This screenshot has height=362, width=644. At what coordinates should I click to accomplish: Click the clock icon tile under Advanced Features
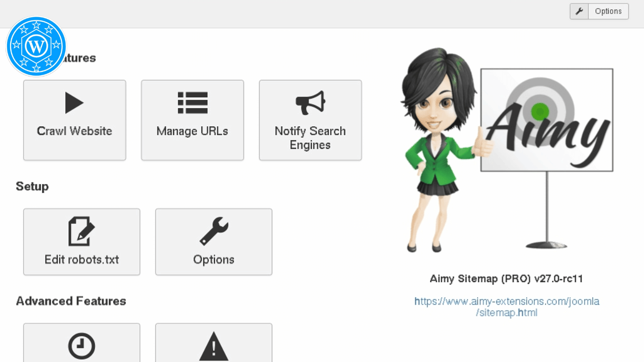[x=82, y=342]
